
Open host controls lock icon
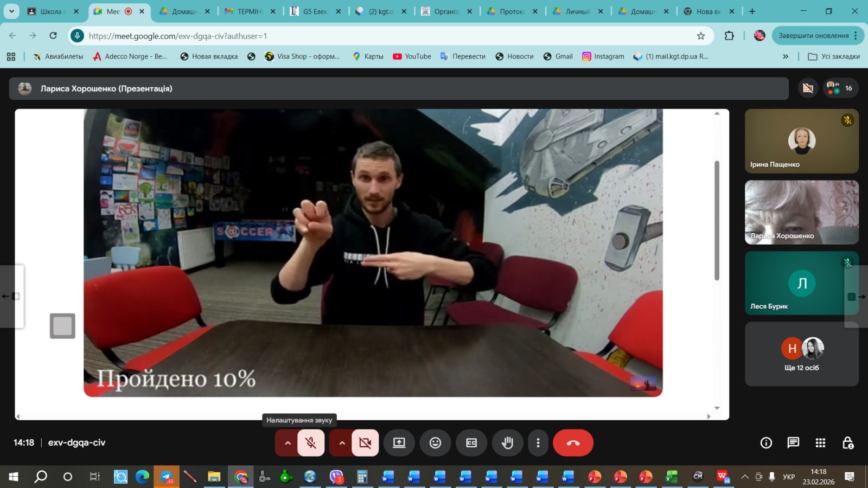pyautogui.click(x=848, y=443)
